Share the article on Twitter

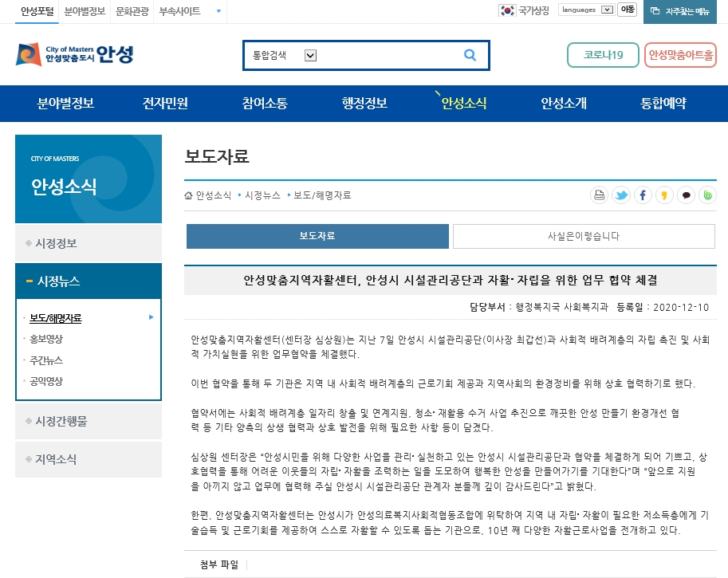click(620, 195)
